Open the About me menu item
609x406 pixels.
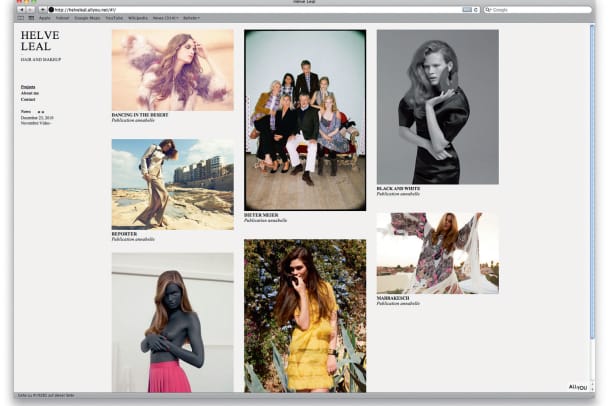tap(30, 93)
